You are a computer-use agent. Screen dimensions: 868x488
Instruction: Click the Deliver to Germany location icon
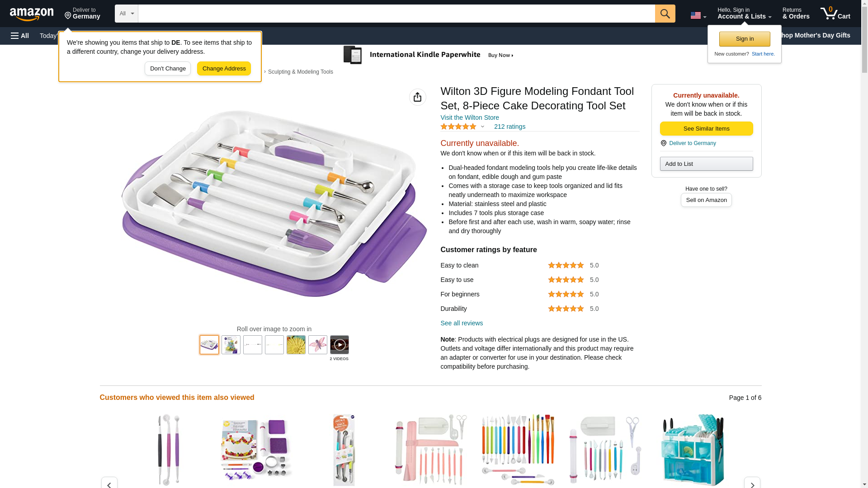point(663,143)
